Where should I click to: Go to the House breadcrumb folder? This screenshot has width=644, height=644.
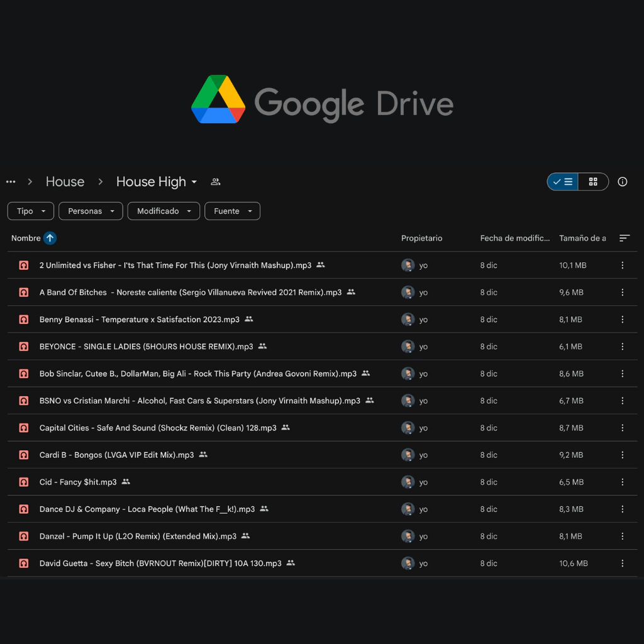click(65, 182)
